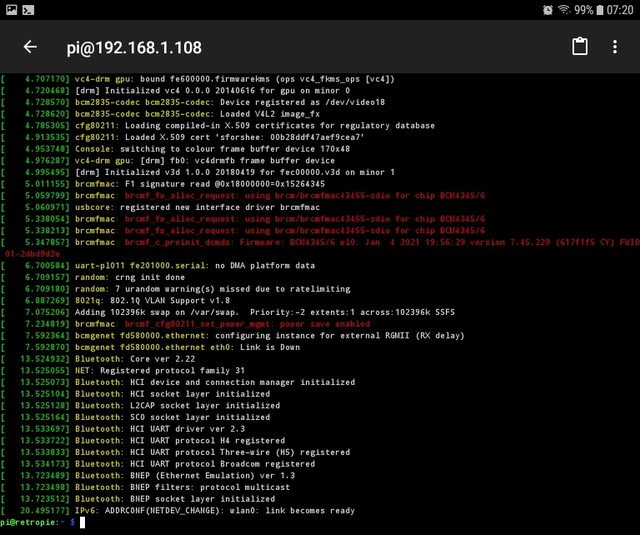Screen dimensions: 640x535
Task: Tap the 'BNEP socket layer initialized' line
Action: point(138,499)
